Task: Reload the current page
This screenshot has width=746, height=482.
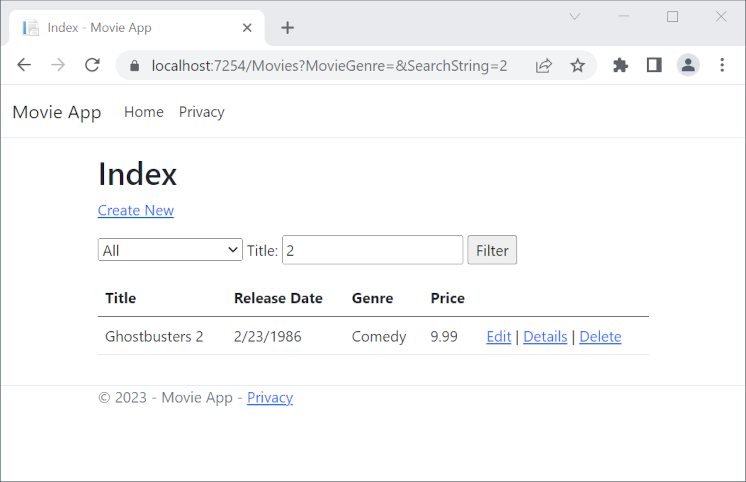Action: click(92, 65)
